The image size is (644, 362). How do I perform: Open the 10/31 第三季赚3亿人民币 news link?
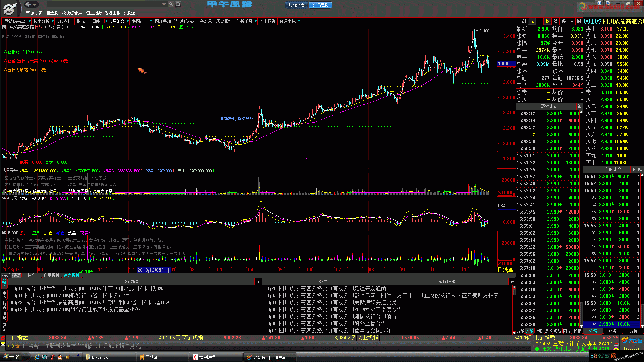(87, 288)
